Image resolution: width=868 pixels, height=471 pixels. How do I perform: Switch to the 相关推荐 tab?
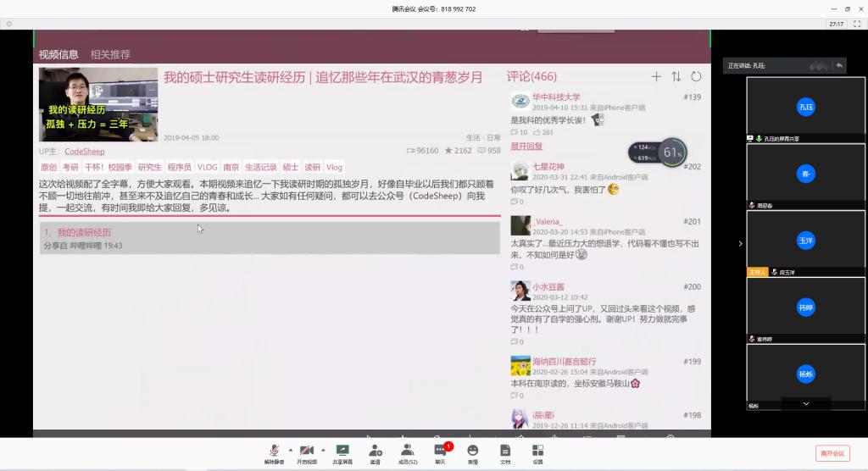110,54
